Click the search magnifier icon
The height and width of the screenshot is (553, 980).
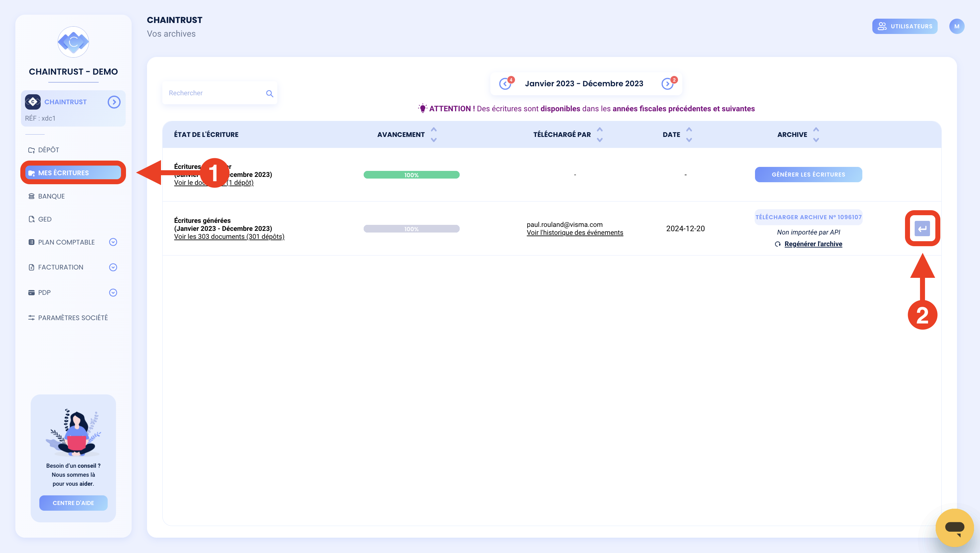click(x=270, y=94)
